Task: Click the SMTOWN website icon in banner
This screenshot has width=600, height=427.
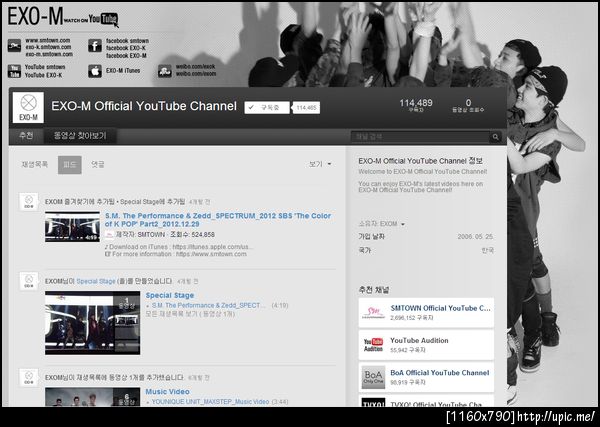Action: pyautogui.click(x=14, y=46)
